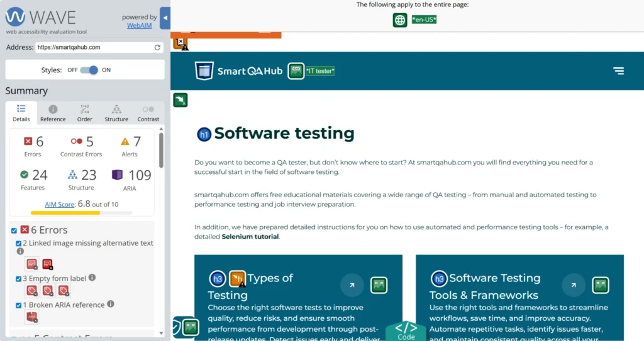Screen dimensions: 644x341
Task: Click the Structure summary icon
Action: (x=72, y=175)
